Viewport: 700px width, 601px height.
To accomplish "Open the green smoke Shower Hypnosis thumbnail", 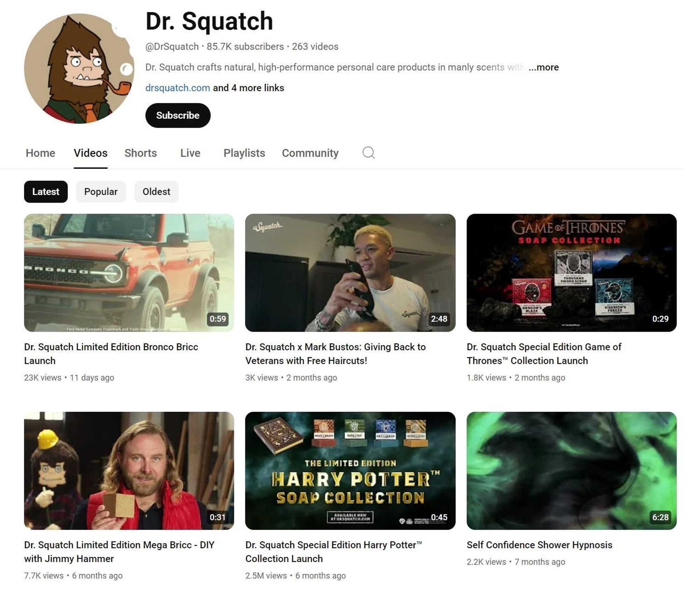I will tap(572, 471).
